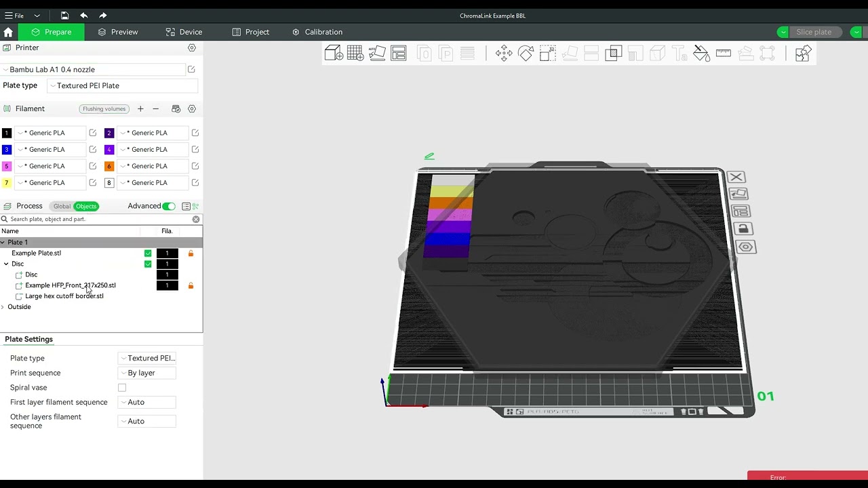Open the File menu dropdown arrow

point(37,16)
